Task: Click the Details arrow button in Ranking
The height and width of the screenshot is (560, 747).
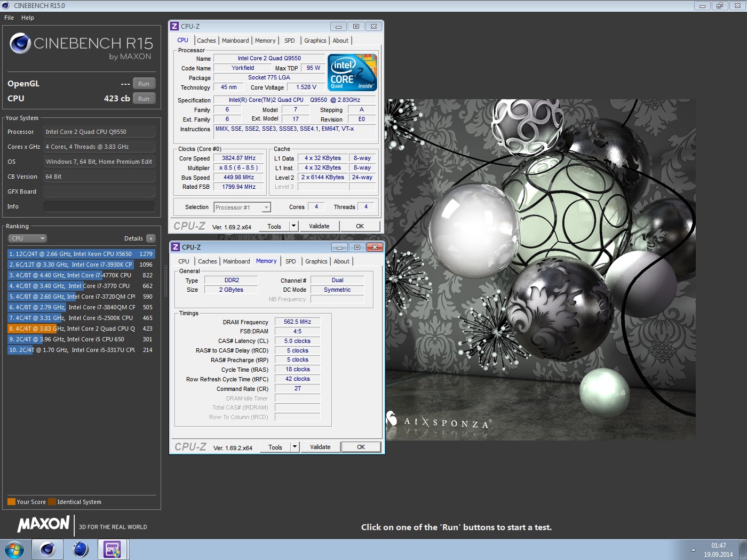Action: (151, 238)
